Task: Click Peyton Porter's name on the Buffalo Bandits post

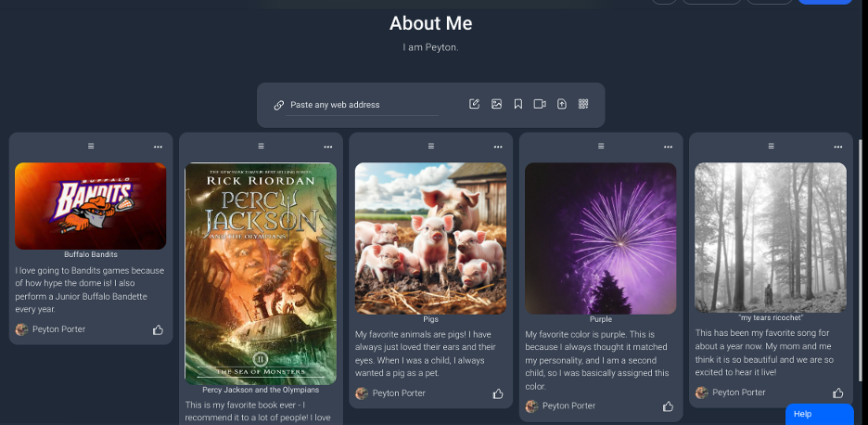Action: pos(58,329)
